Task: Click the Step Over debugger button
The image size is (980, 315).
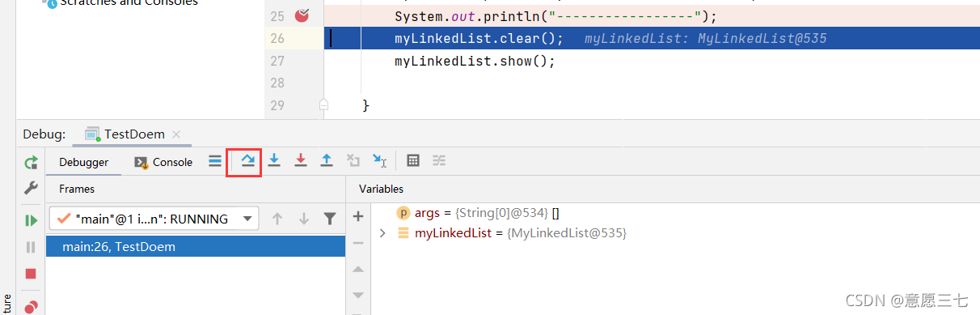Action: coord(248,161)
